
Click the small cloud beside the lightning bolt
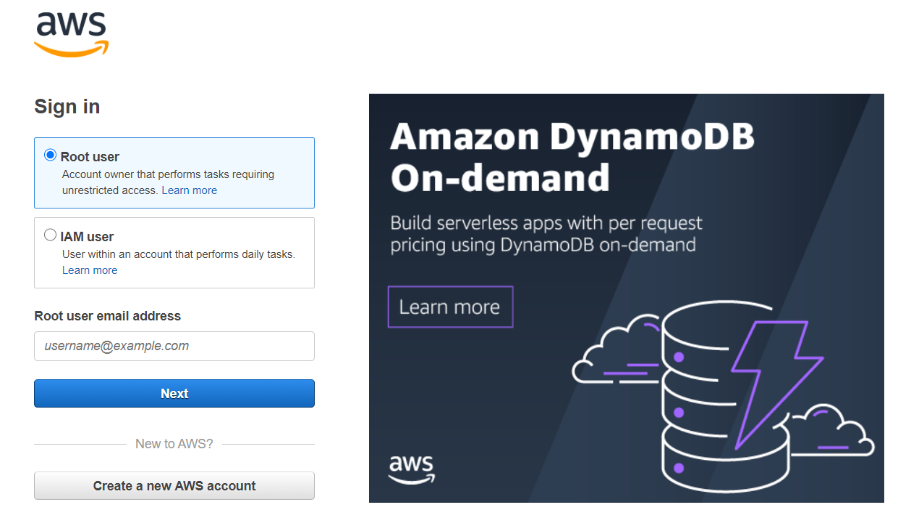point(838,428)
